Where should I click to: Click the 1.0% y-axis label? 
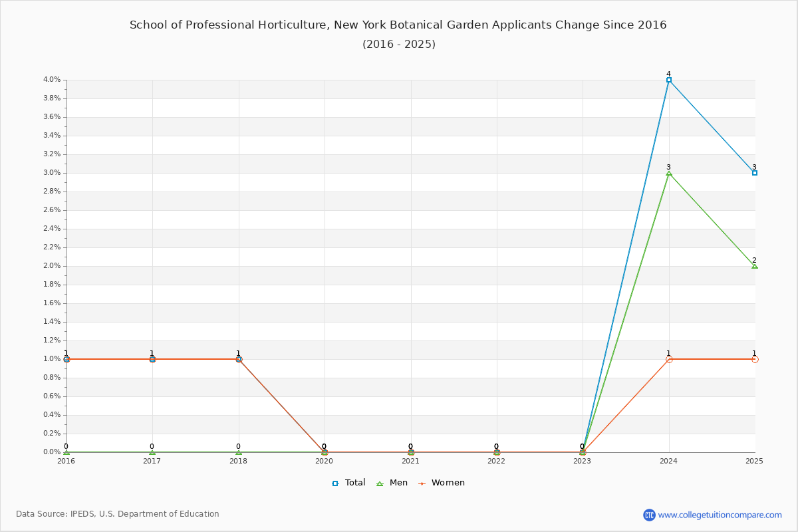click(x=52, y=359)
